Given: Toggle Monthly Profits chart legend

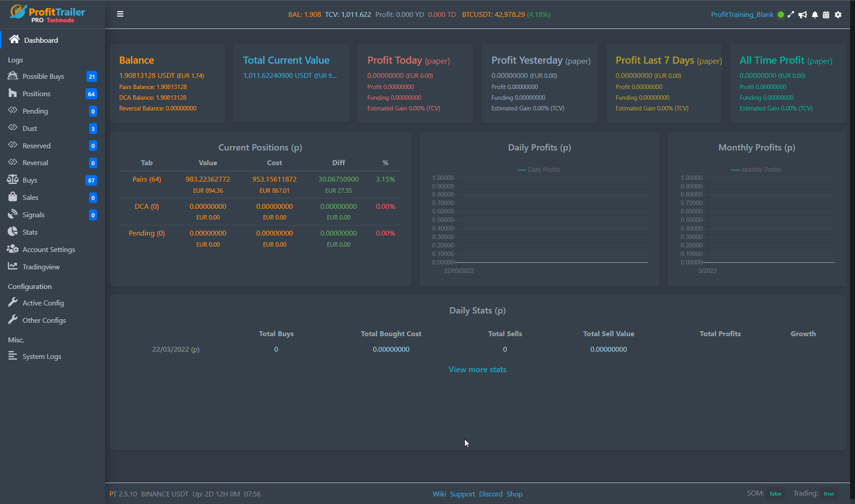Looking at the screenshot, I should coord(756,170).
